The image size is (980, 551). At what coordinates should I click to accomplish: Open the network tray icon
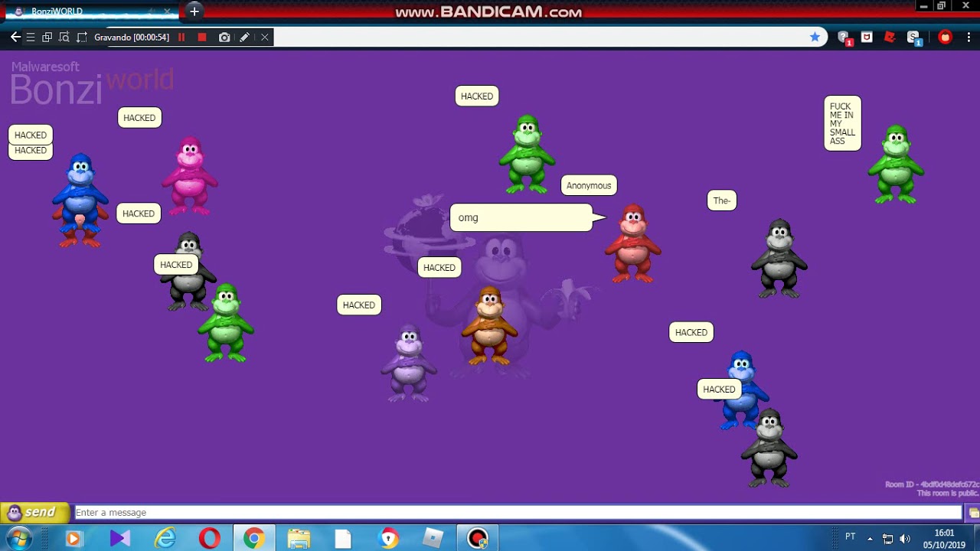tap(888, 538)
